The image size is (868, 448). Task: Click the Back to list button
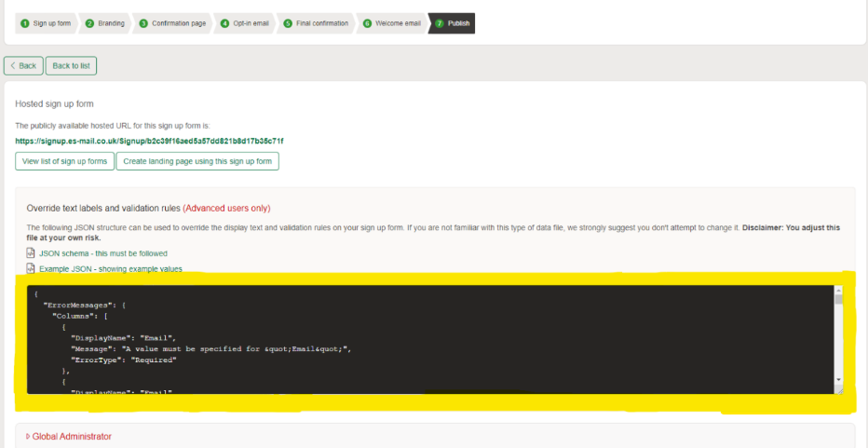tap(71, 65)
